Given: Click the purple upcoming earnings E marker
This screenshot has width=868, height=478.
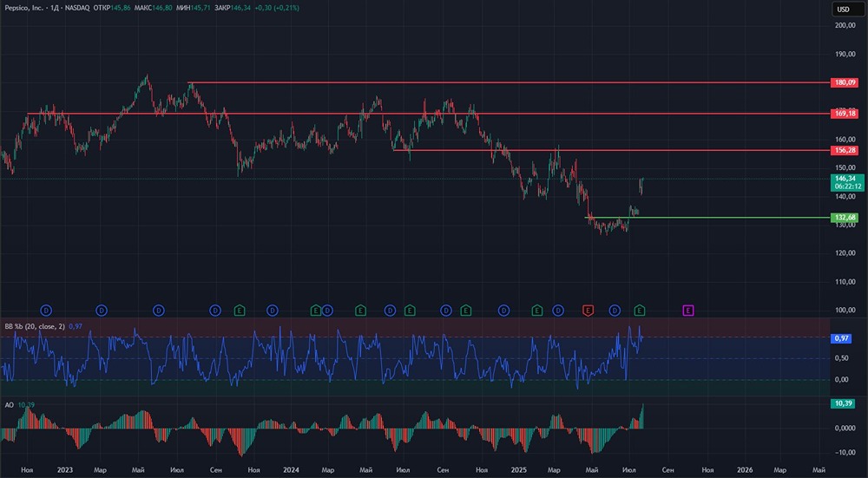Looking at the screenshot, I should click(x=688, y=310).
